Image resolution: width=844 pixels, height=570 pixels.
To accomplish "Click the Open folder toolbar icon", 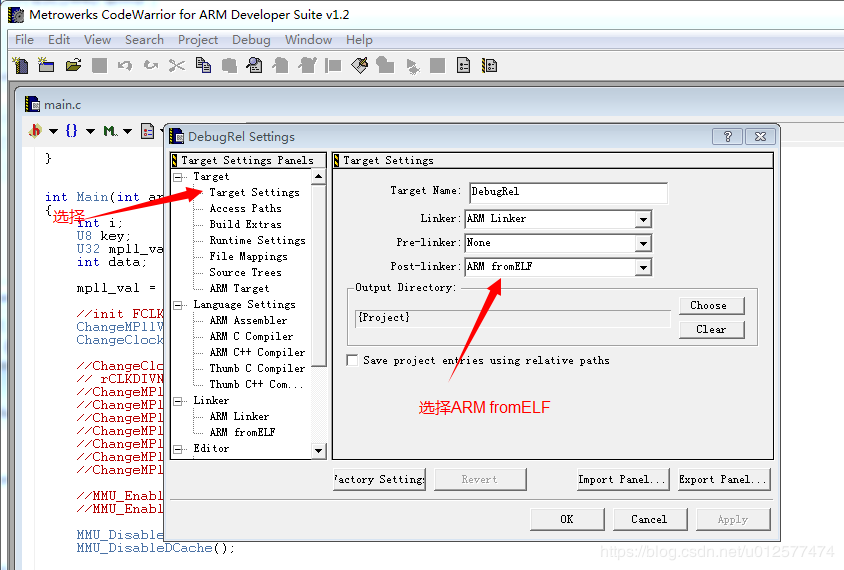I will [x=73, y=66].
